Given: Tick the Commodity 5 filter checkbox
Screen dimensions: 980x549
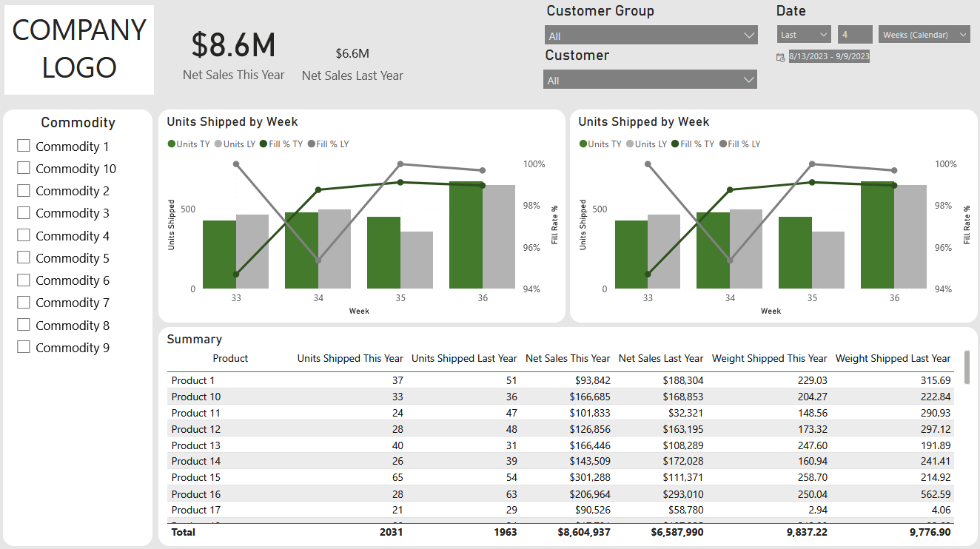Looking at the screenshot, I should click(24, 257).
